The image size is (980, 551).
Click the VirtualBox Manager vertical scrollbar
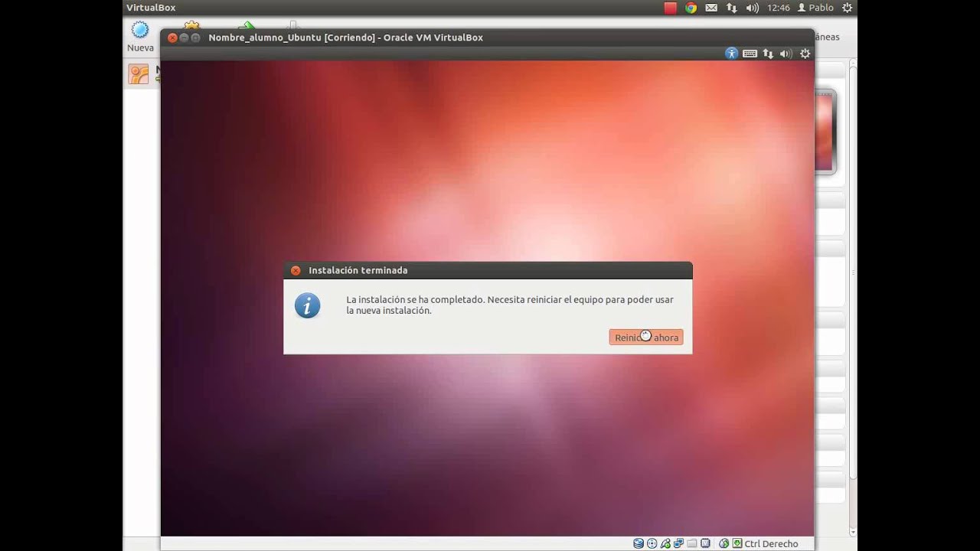pyautogui.click(x=854, y=298)
